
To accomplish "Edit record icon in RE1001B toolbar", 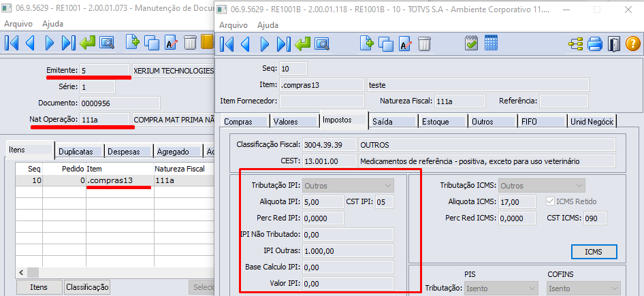I will point(405,43).
